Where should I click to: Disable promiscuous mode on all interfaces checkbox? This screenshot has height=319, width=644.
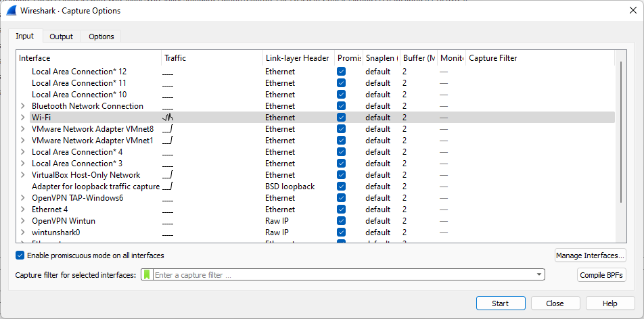(x=20, y=255)
